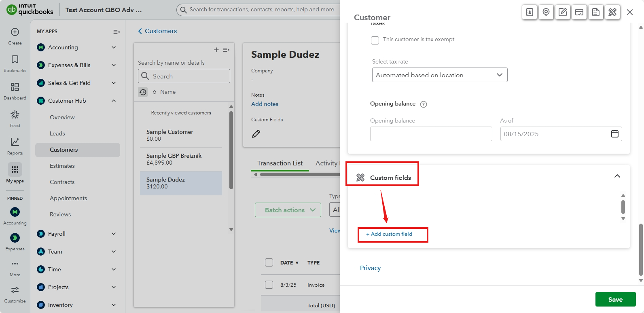Click the Create plus icon
The image size is (644, 313).
coord(15,32)
